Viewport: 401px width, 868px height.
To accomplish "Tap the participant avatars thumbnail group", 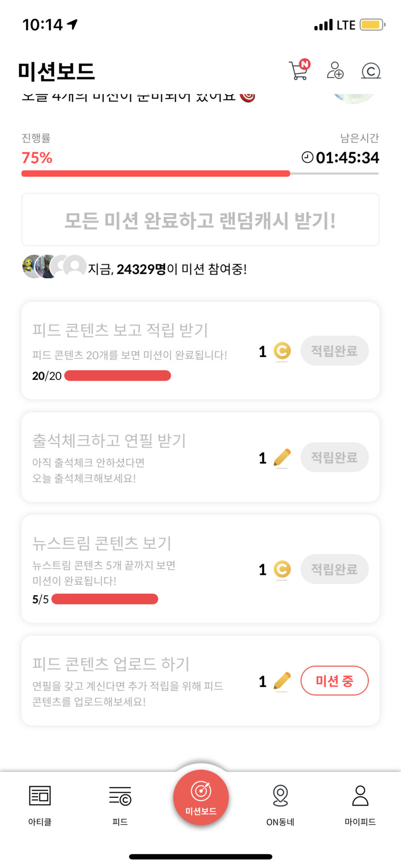I will [54, 267].
